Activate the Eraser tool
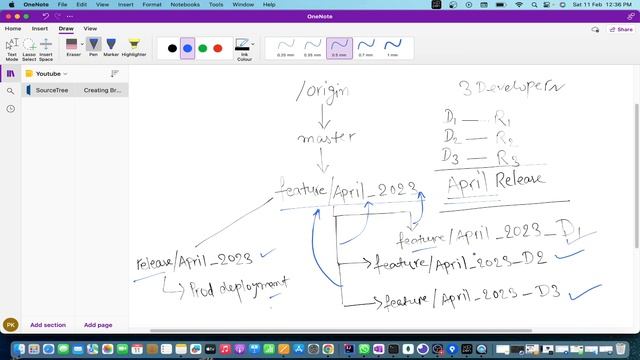The width and height of the screenshot is (640, 360). [72, 47]
